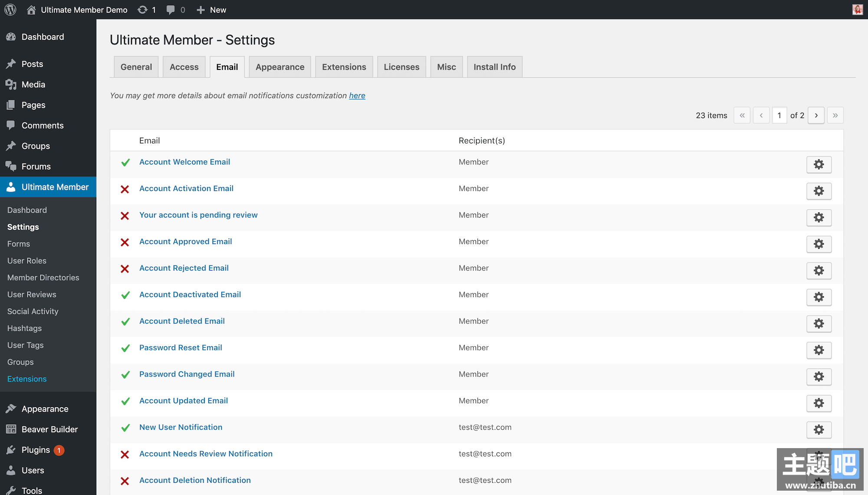Screen dimensions: 868x495
Task: Switch to the Appearance settings tab
Action: 280,67
